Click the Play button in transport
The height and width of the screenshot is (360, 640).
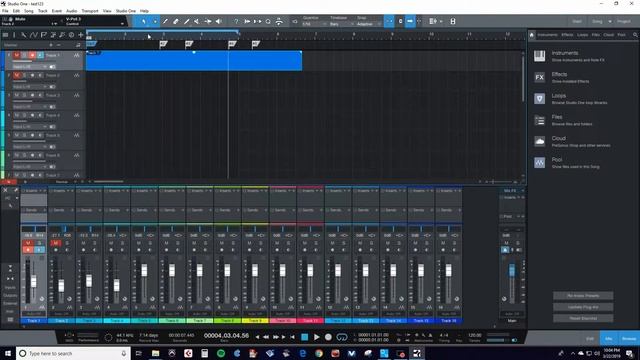click(x=316, y=337)
